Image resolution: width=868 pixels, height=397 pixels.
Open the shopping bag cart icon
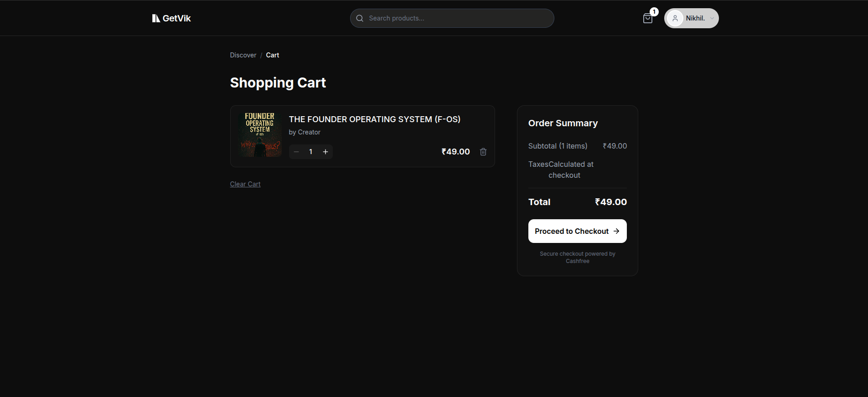pos(647,19)
